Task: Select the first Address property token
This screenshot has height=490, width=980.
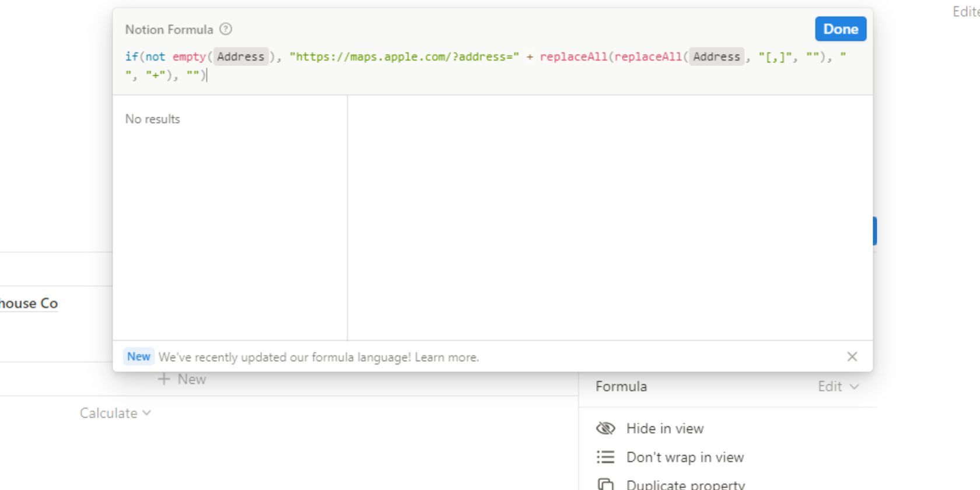Action: (x=240, y=57)
